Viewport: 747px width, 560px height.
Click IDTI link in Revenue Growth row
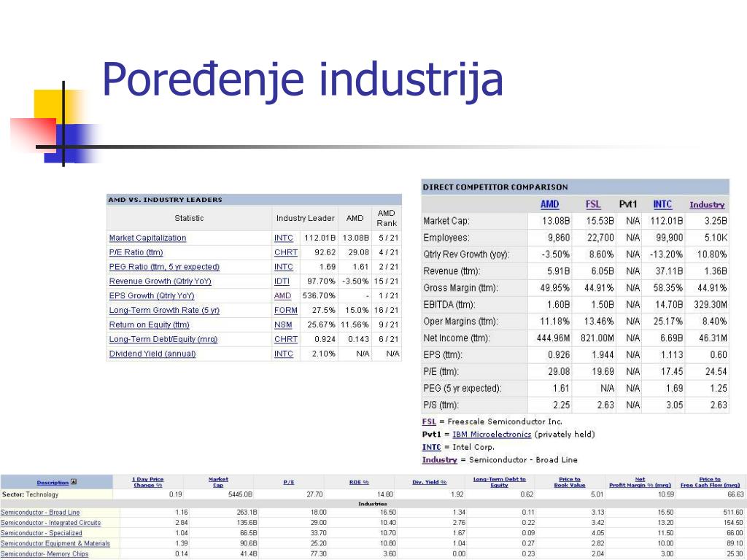coord(282,281)
